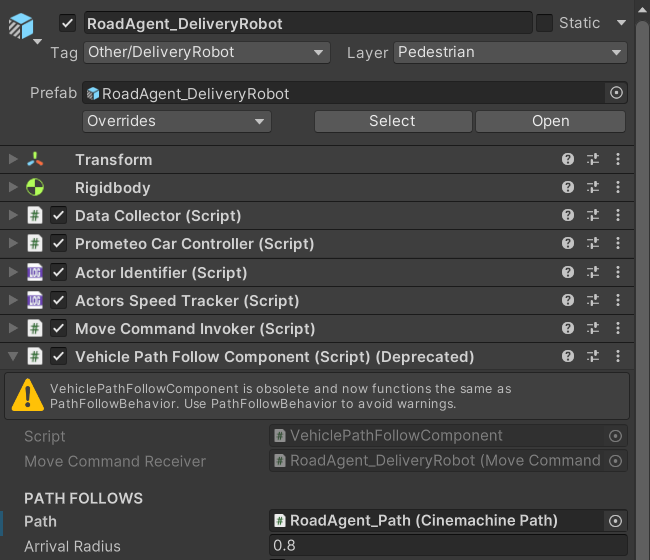The height and width of the screenshot is (560, 650).
Task: Click the prefab Select button
Action: [x=393, y=121]
